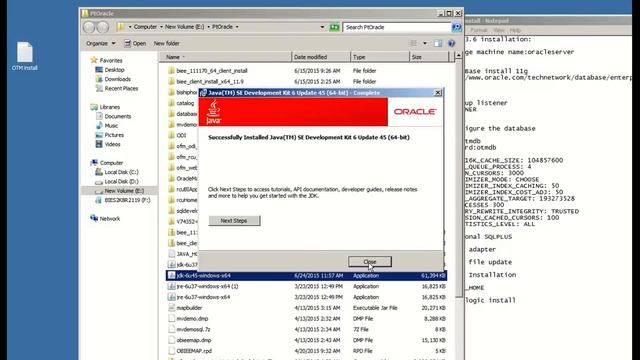Click text line 'up listener' in Notepad
Screen dimensions: 640x360
click(x=487, y=103)
